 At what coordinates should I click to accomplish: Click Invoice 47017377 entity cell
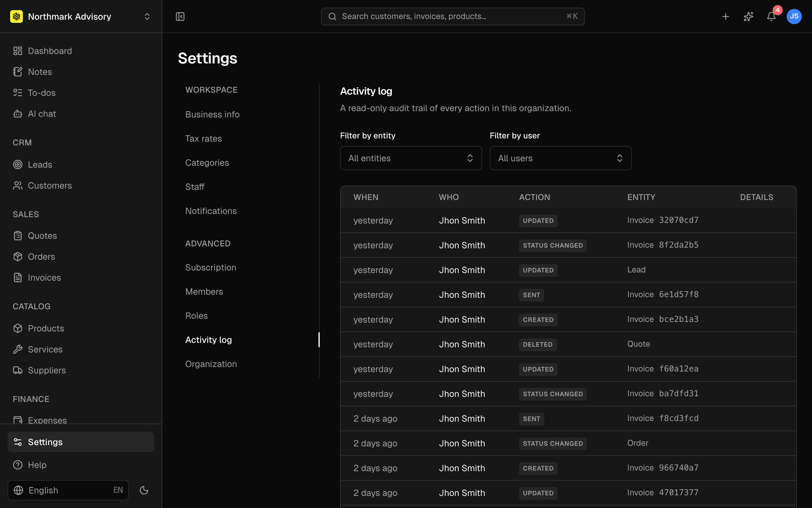click(663, 492)
